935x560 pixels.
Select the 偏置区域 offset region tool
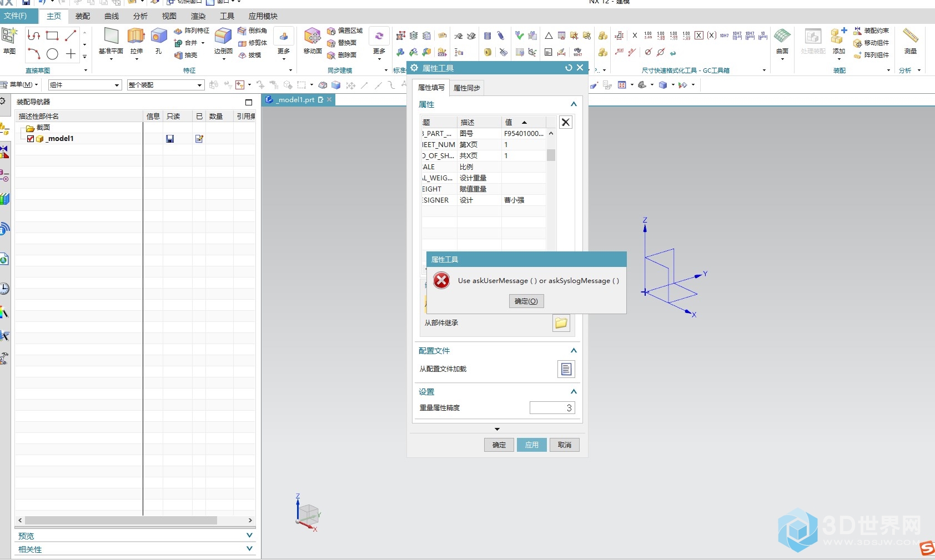pyautogui.click(x=345, y=31)
